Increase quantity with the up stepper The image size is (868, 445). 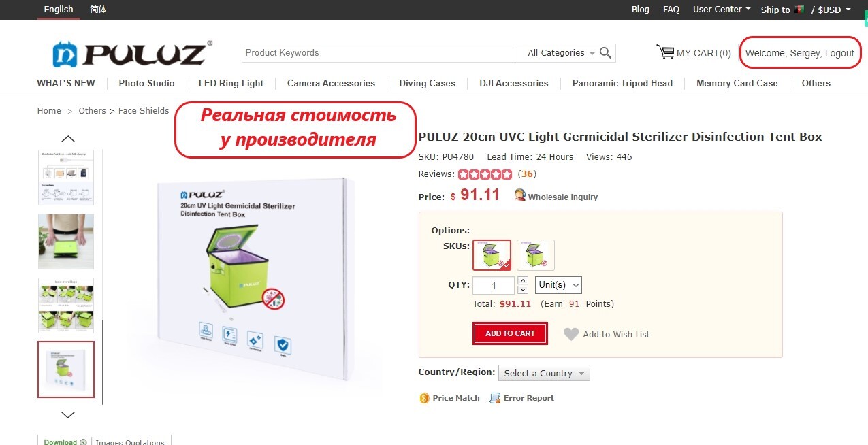[x=523, y=280]
